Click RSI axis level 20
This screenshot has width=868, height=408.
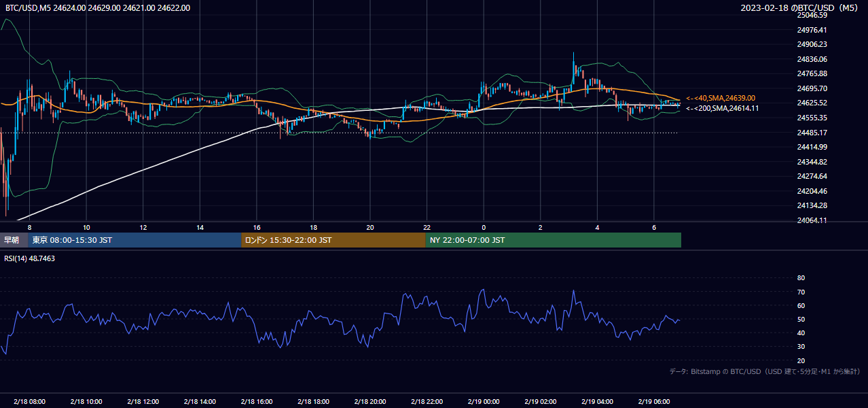[801, 360]
